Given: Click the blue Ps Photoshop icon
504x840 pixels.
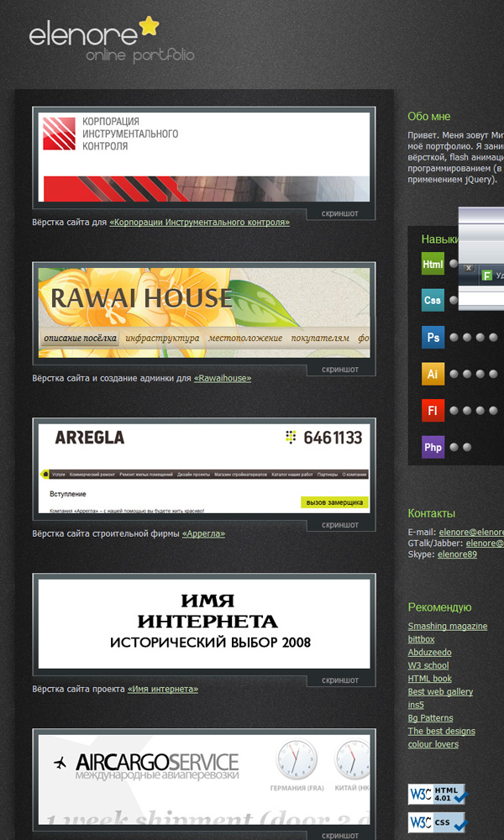Looking at the screenshot, I should 433,337.
